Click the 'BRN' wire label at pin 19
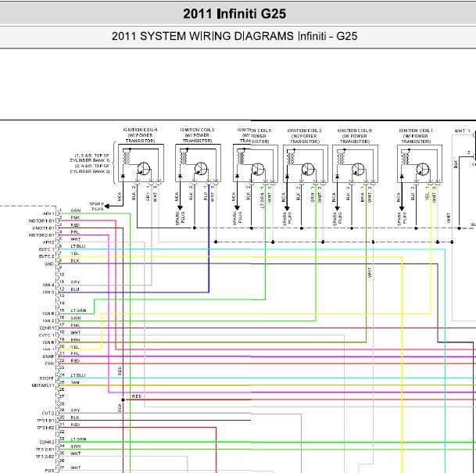 [x=75, y=340]
